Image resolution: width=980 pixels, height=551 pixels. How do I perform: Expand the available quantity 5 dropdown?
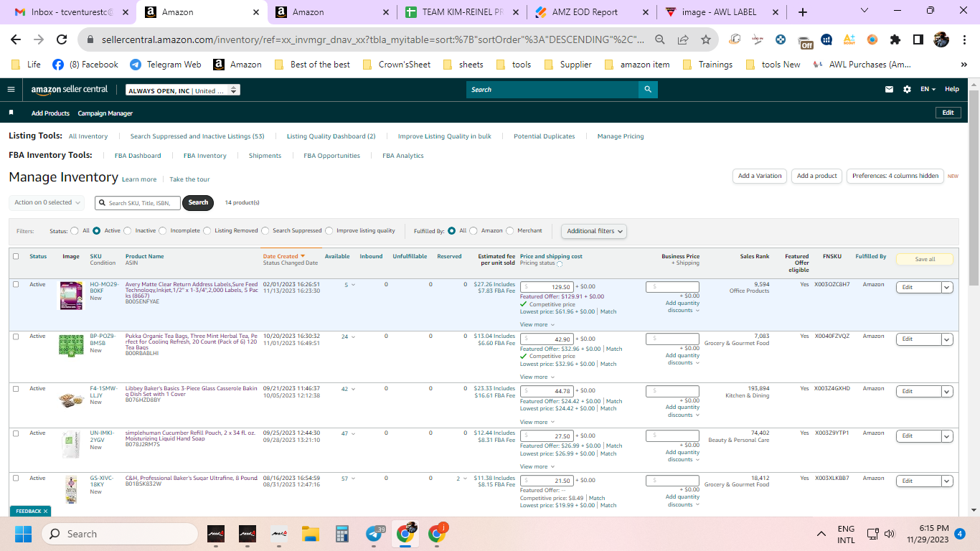tap(350, 285)
